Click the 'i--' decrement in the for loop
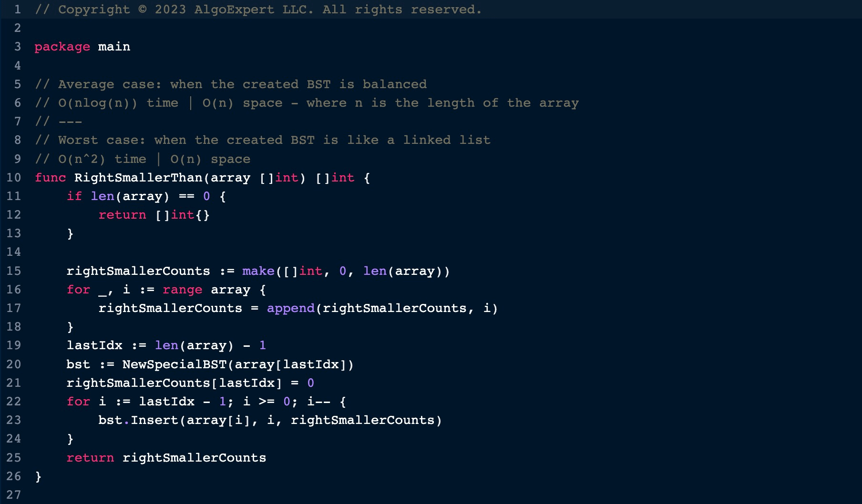The image size is (862, 504). click(318, 402)
